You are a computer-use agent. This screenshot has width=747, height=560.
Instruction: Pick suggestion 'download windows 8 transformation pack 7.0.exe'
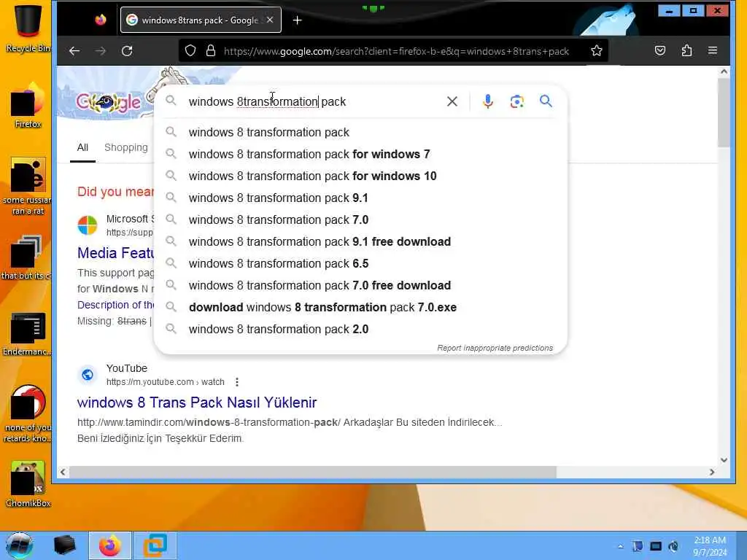point(360,307)
